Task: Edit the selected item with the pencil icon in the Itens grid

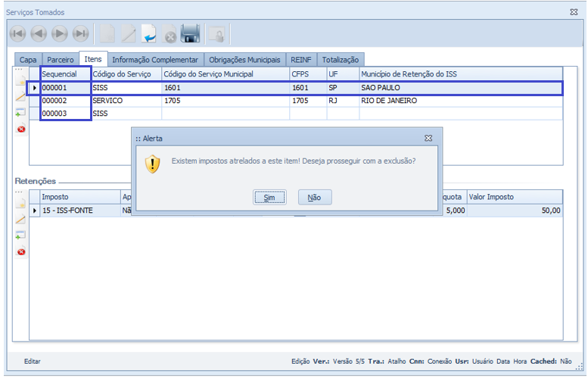Action: [x=21, y=96]
